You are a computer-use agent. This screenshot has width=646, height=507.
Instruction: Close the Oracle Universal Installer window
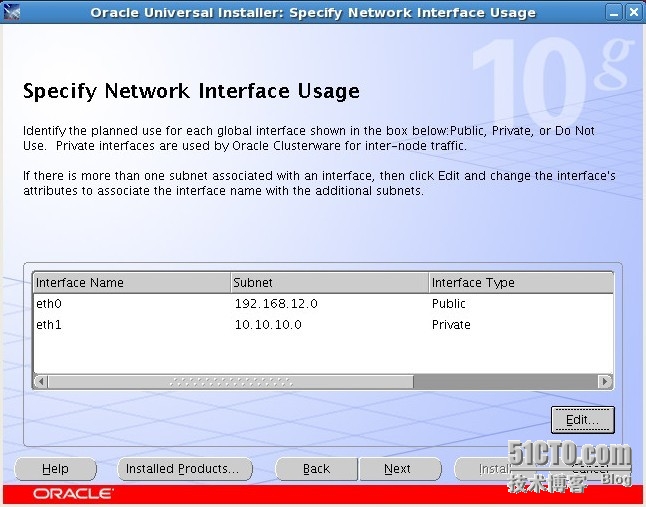point(633,13)
